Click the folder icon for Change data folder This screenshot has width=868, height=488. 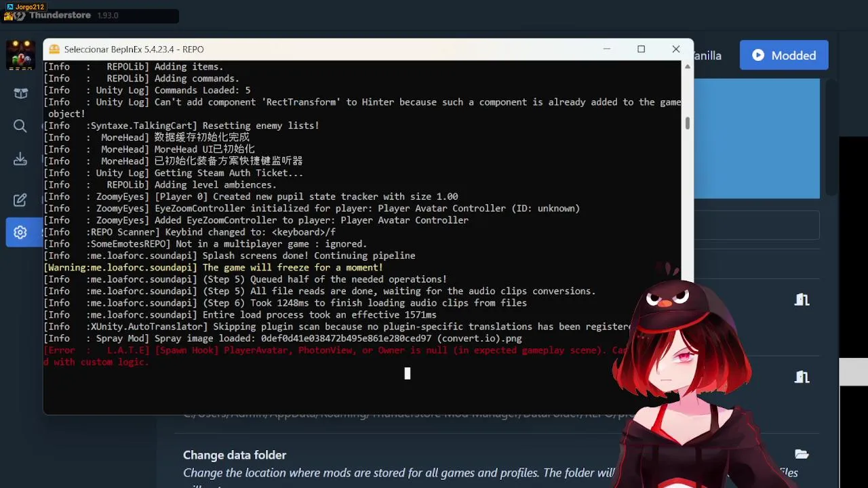click(x=802, y=454)
